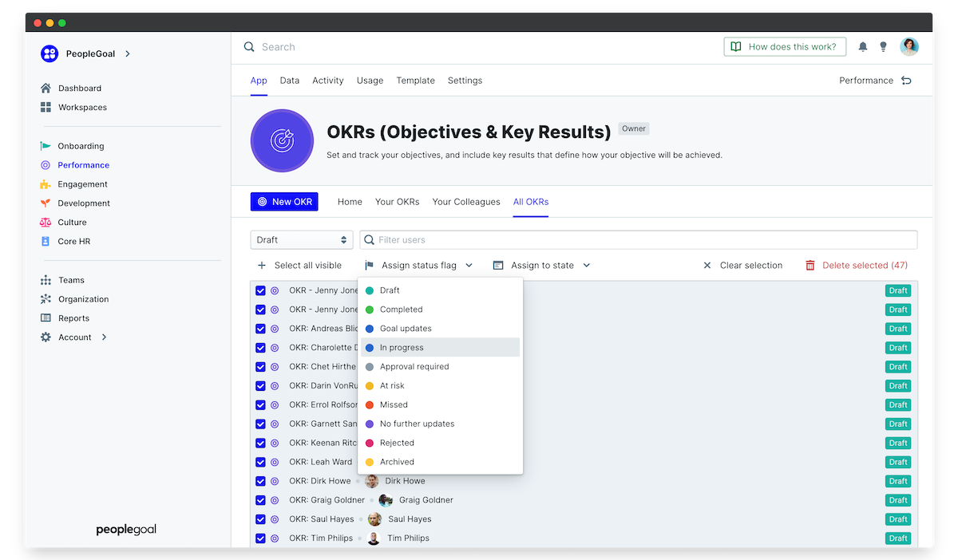
Task: Select Completed status flag
Action: [x=440, y=310]
